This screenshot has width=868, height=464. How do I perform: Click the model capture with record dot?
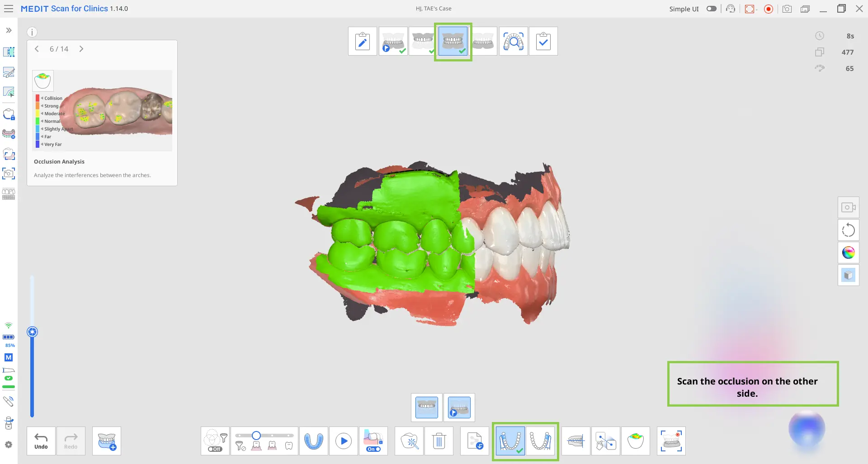[x=671, y=441]
